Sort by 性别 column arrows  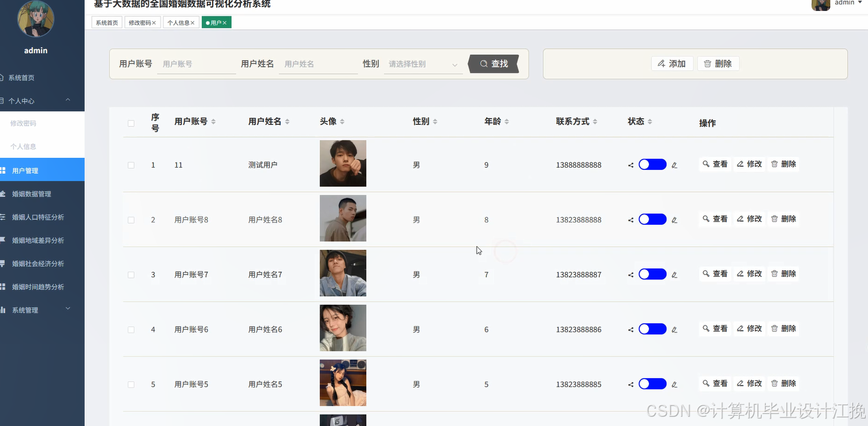click(x=435, y=122)
